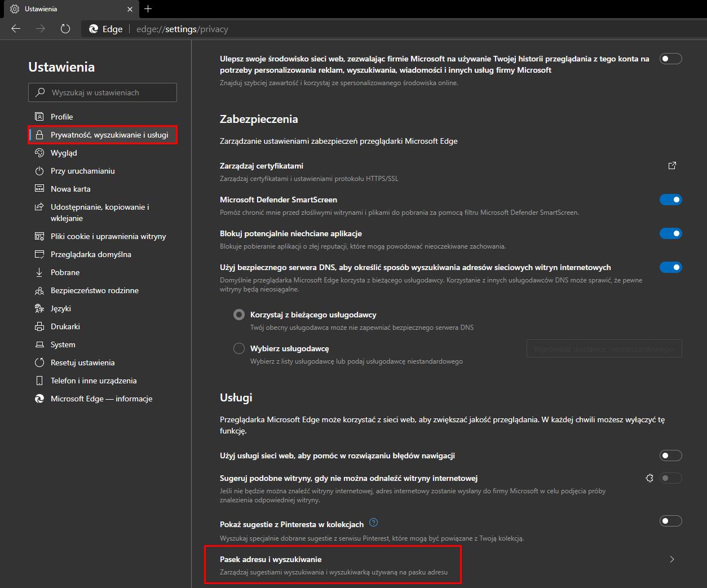Click the power icon for Przy uruchamianiu
This screenshot has height=588, width=707.
tap(39, 171)
